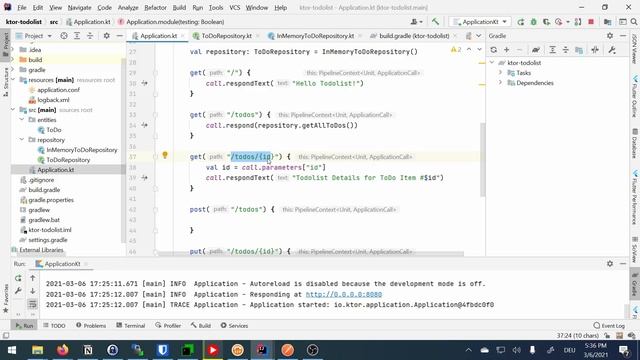Expand Gradle Tasks node
The image size is (640, 360).
[500, 73]
